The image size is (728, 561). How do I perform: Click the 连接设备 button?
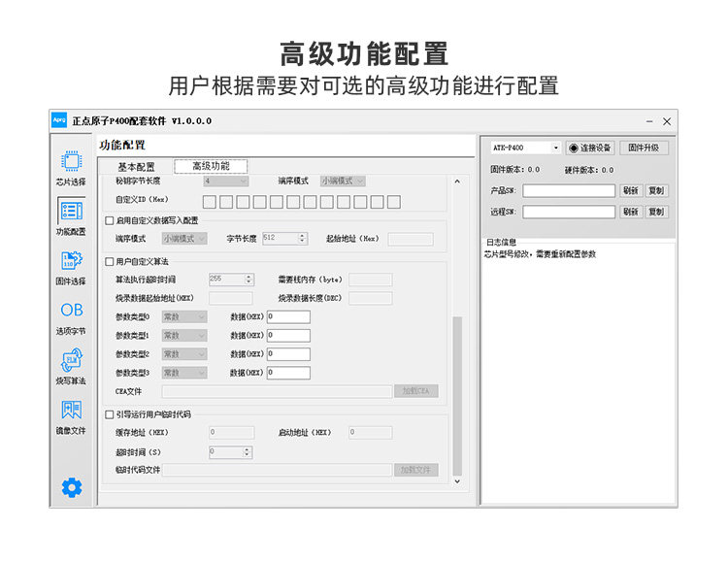click(x=590, y=148)
